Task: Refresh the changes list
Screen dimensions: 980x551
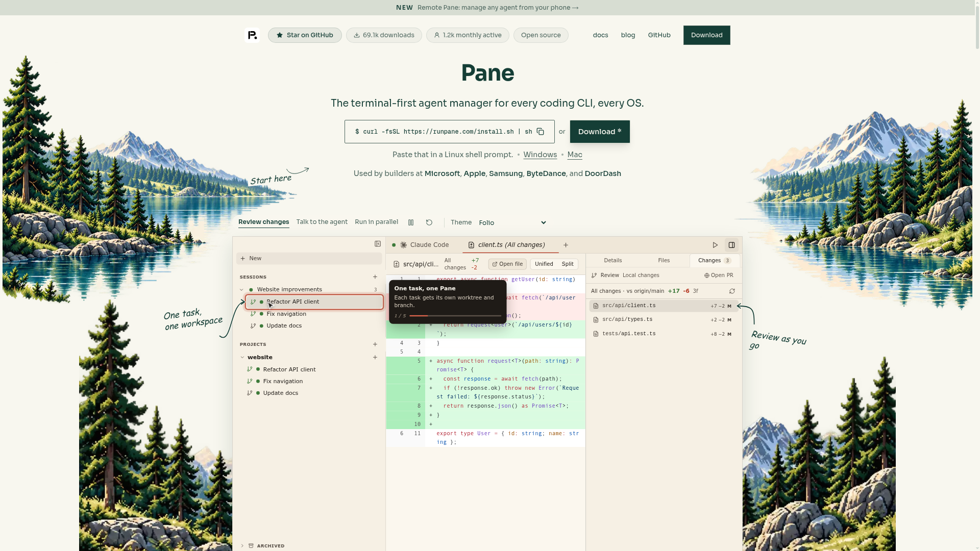Action: [732, 291]
